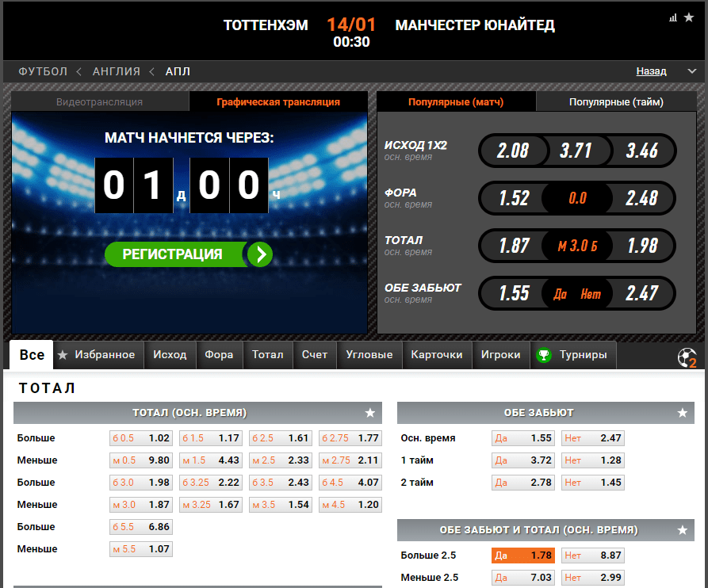Image resolution: width=708 pixels, height=588 pixels.
Task: Click the green arrow next to Регистрация
Action: 260,254
